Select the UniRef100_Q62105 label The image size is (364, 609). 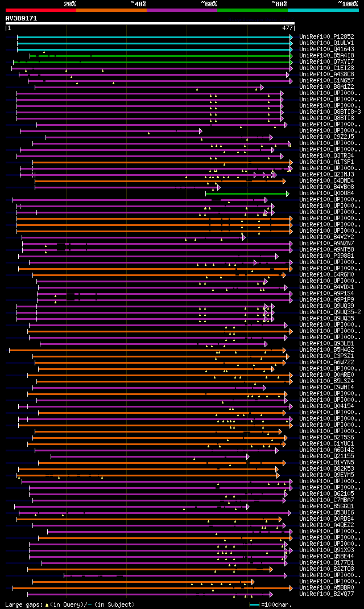click(x=326, y=493)
